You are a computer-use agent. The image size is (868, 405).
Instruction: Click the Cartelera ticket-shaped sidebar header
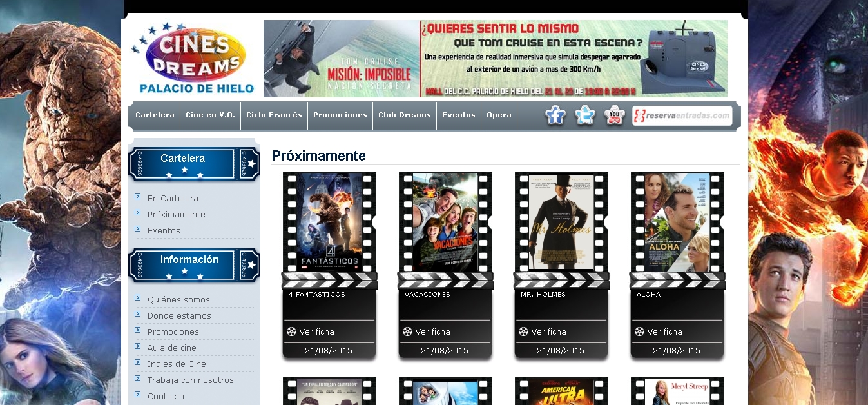(195, 164)
